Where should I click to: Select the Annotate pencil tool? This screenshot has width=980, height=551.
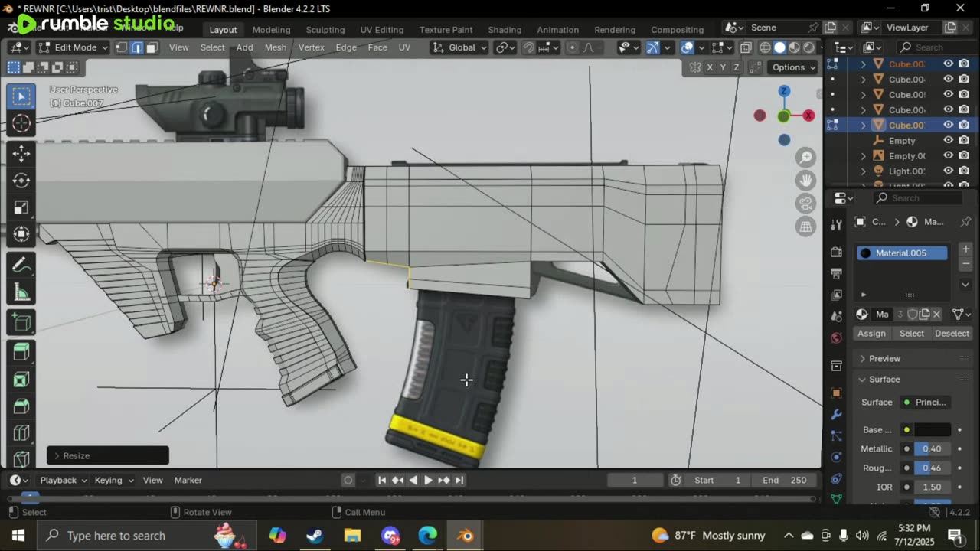(21, 266)
